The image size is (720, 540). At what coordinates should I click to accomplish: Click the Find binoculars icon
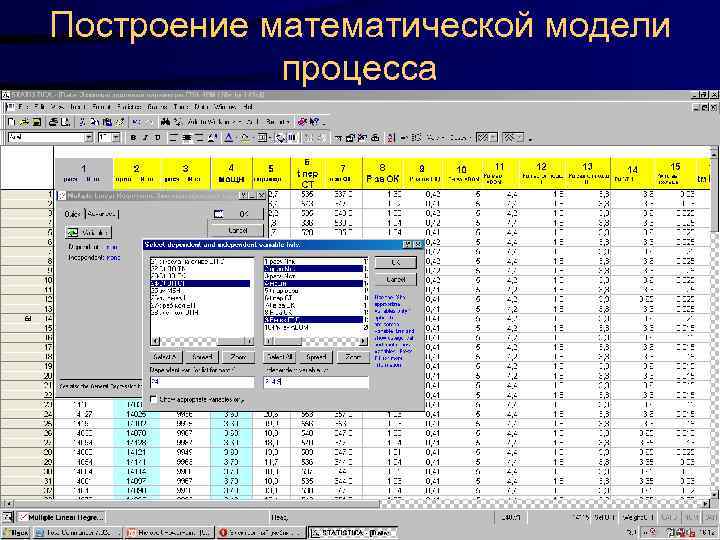[165, 122]
